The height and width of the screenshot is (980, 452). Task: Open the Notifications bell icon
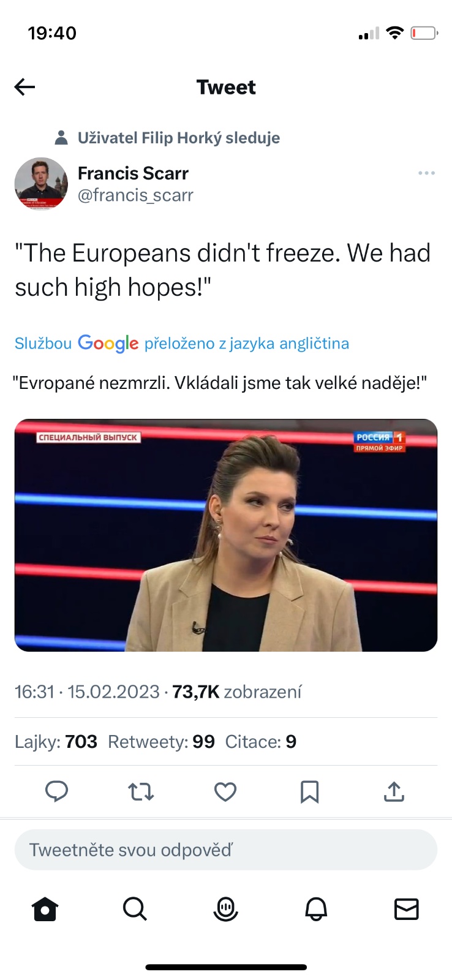(316, 909)
